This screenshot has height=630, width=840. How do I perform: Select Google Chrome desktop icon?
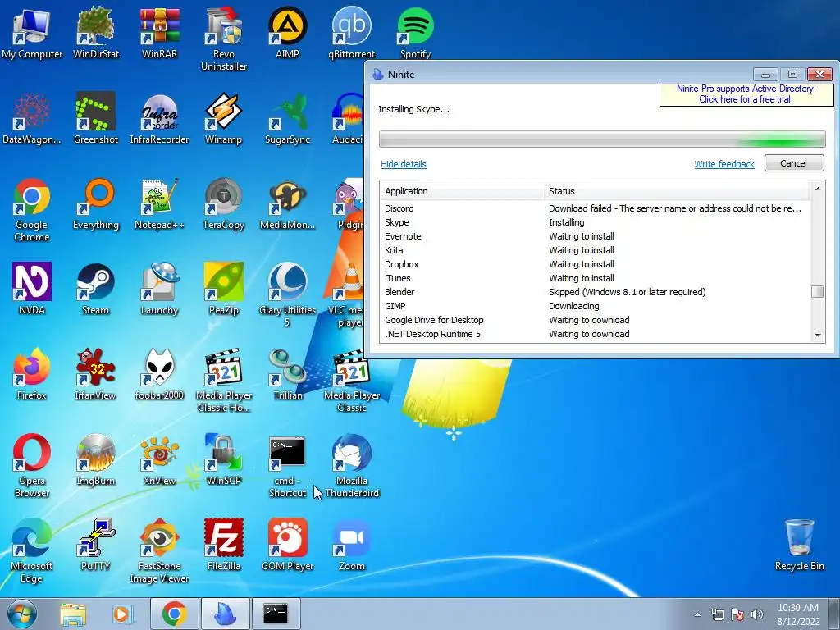tap(32, 209)
